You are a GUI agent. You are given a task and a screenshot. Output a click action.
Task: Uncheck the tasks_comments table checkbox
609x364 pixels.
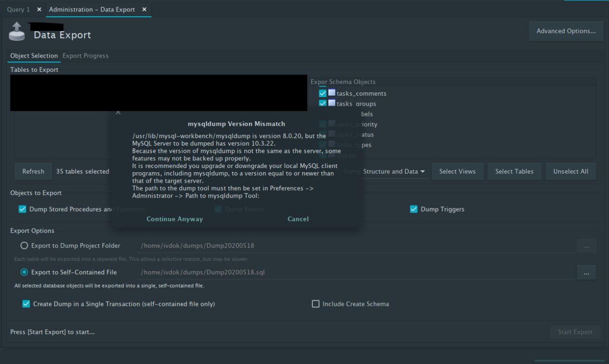323,93
